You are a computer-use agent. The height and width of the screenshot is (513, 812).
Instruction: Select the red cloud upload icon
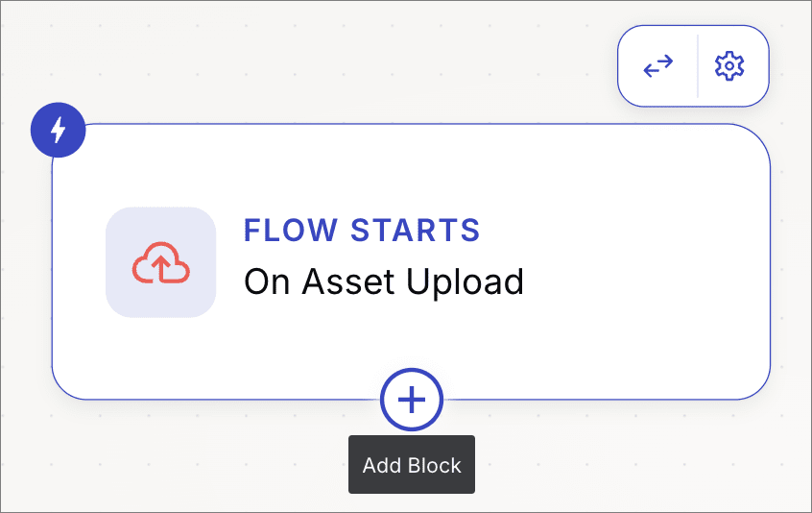[161, 262]
